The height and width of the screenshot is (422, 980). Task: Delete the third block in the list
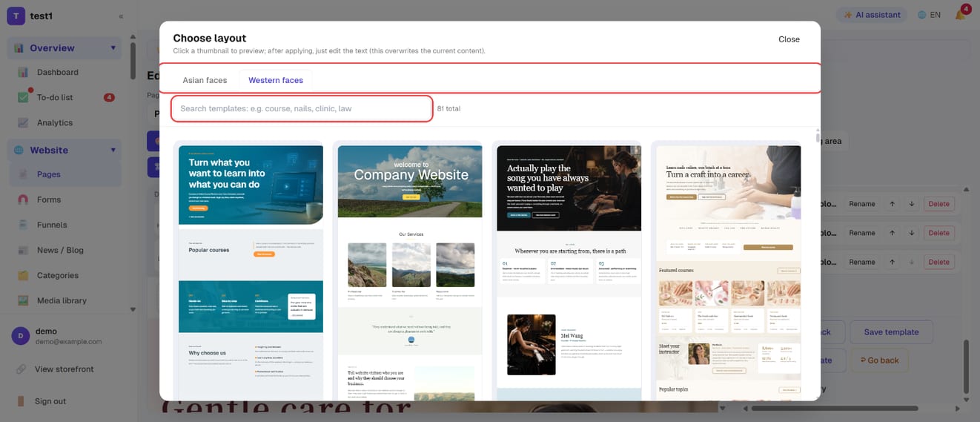(938, 262)
